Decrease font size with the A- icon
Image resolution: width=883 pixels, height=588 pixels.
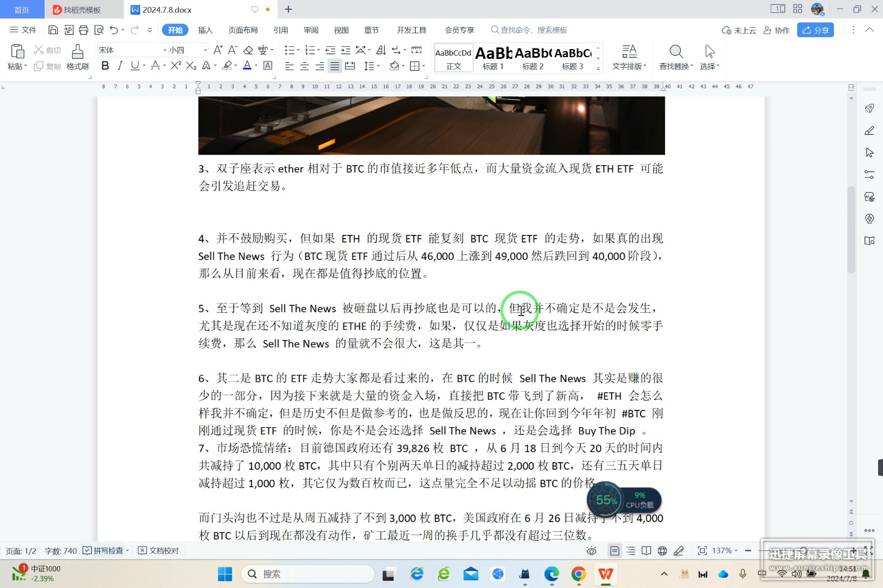point(233,50)
